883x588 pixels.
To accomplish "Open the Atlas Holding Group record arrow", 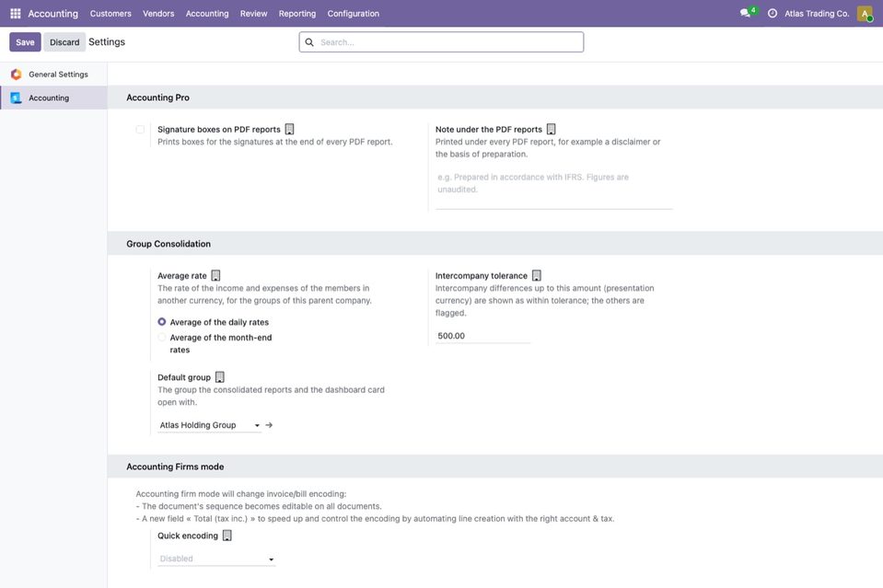I will [x=269, y=425].
